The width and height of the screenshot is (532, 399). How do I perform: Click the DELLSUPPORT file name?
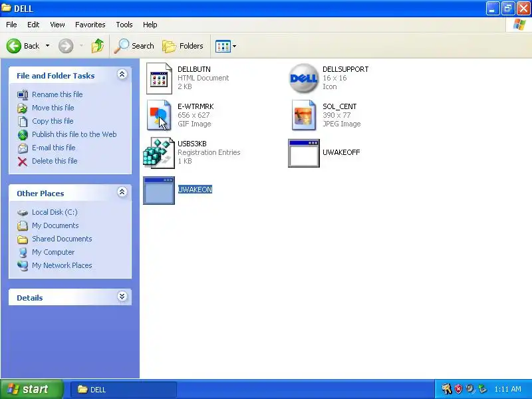(x=345, y=69)
